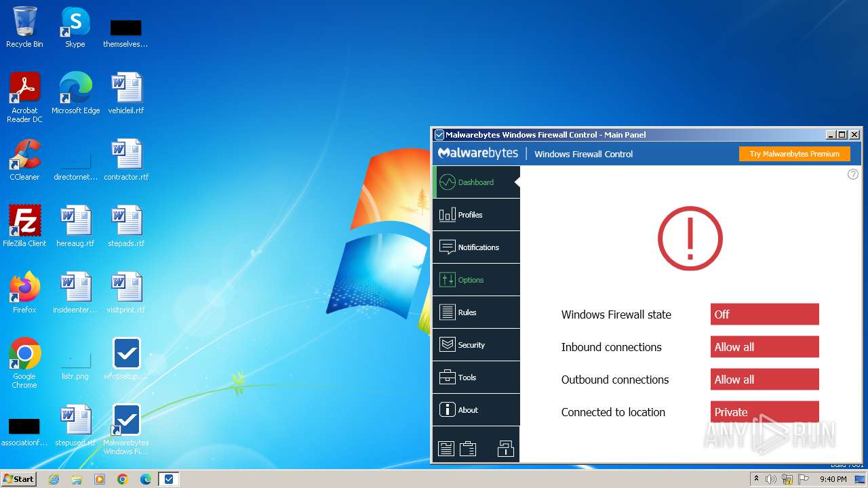This screenshot has width=868, height=488.
Task: Select Google Chrome desktop shortcut
Action: tap(24, 363)
